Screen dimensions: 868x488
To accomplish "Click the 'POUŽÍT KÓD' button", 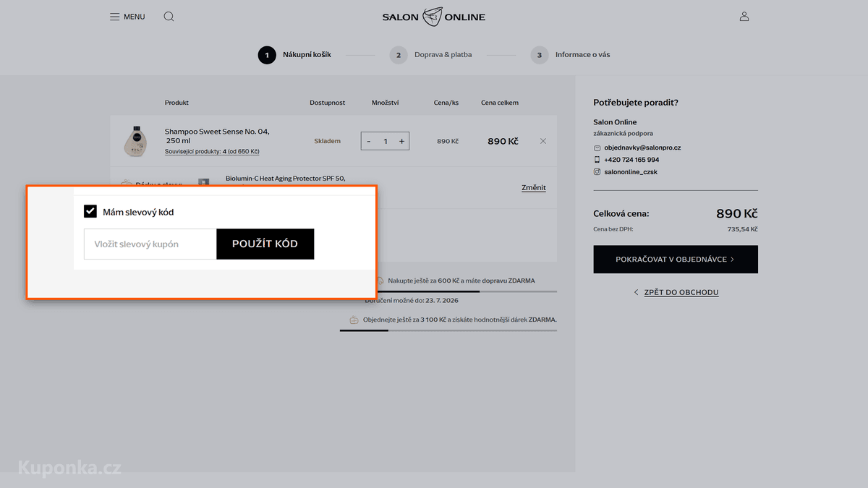I will (x=265, y=244).
